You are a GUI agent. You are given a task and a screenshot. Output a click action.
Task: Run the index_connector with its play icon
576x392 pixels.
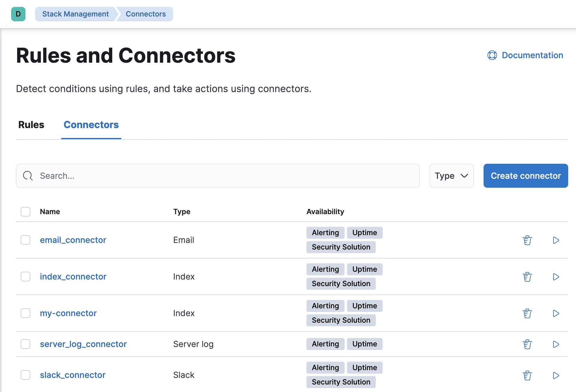556,277
